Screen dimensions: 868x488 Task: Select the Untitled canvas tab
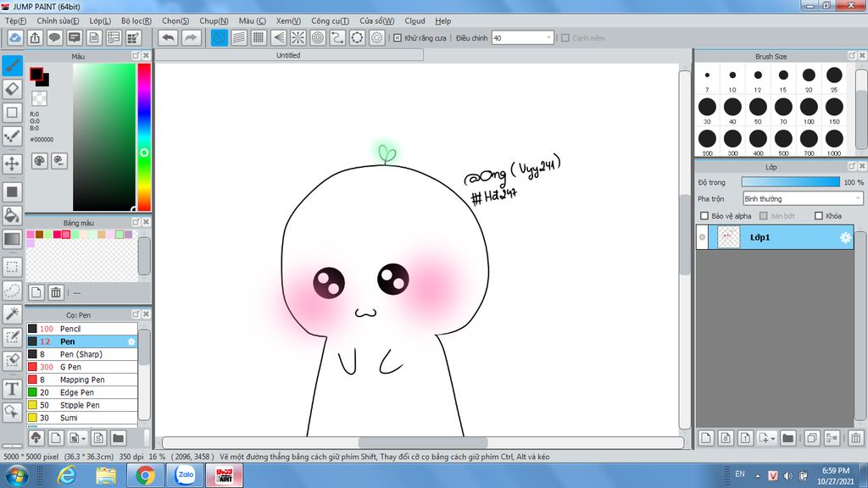coord(288,55)
